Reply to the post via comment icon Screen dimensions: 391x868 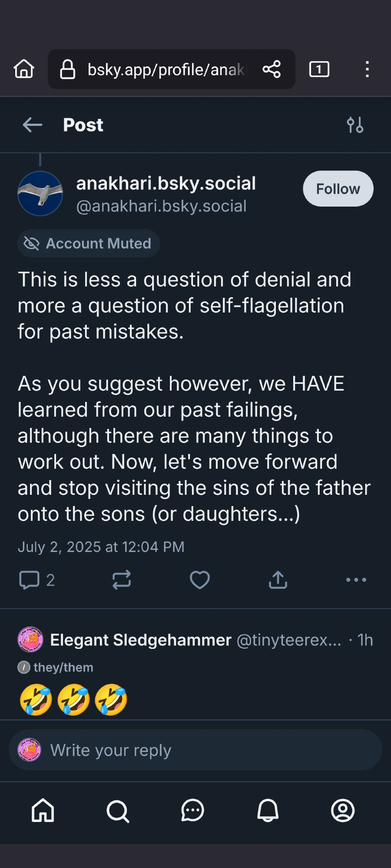coord(30,580)
